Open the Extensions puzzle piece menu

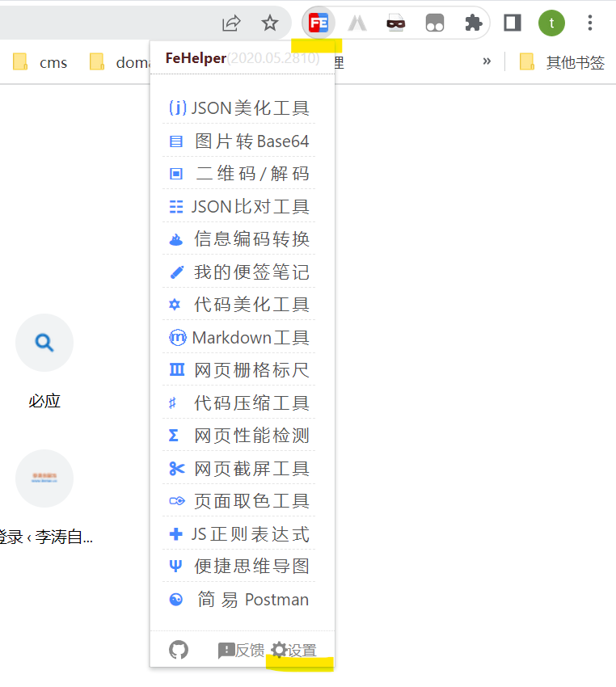pyautogui.click(x=473, y=23)
